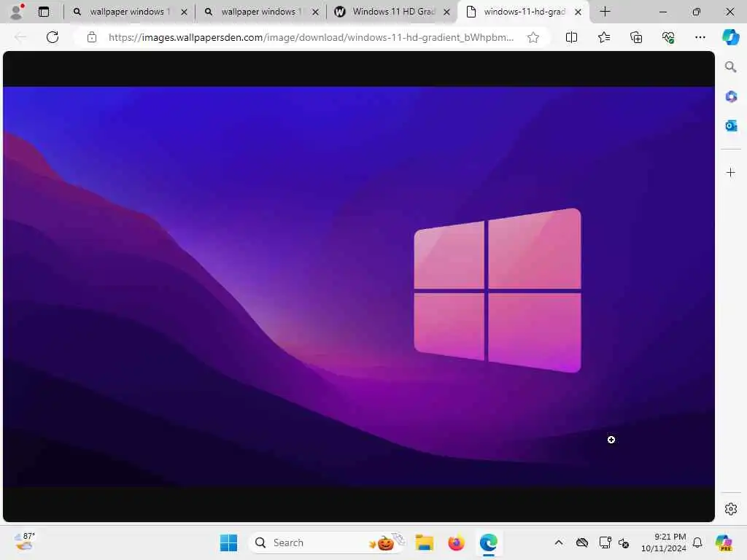Open the Windows Start menu

228,542
